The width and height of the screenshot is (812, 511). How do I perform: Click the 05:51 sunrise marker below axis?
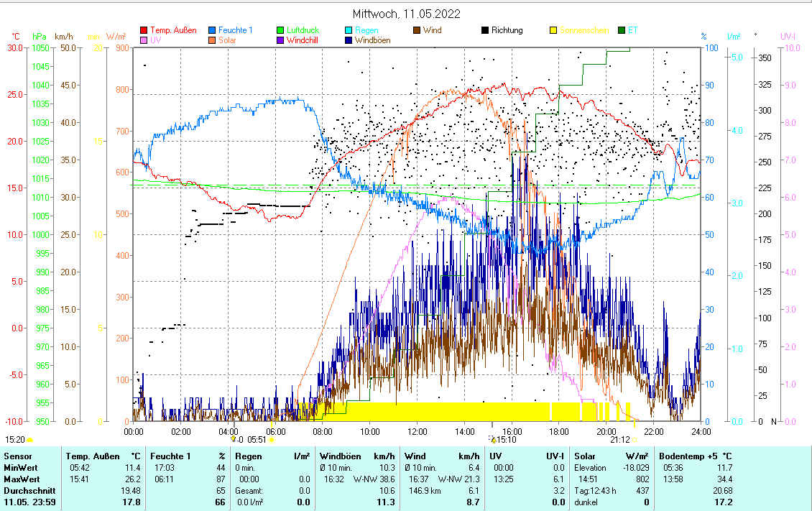257,439
